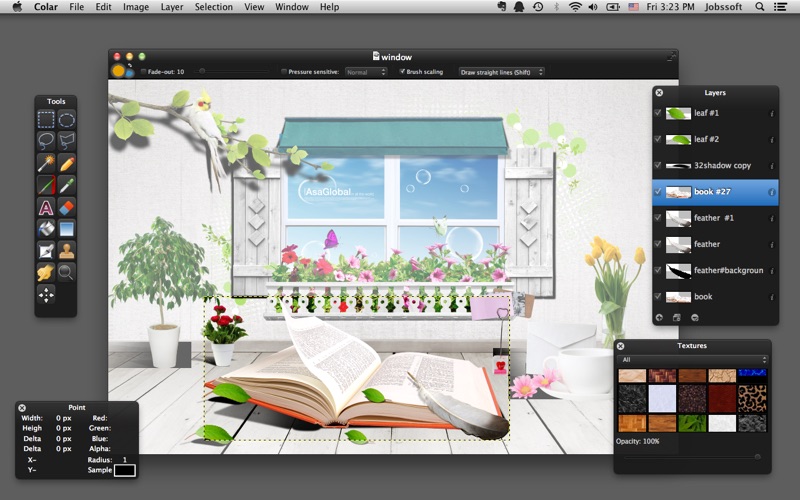Toggle visibility of leaf #1 layer

click(657, 113)
